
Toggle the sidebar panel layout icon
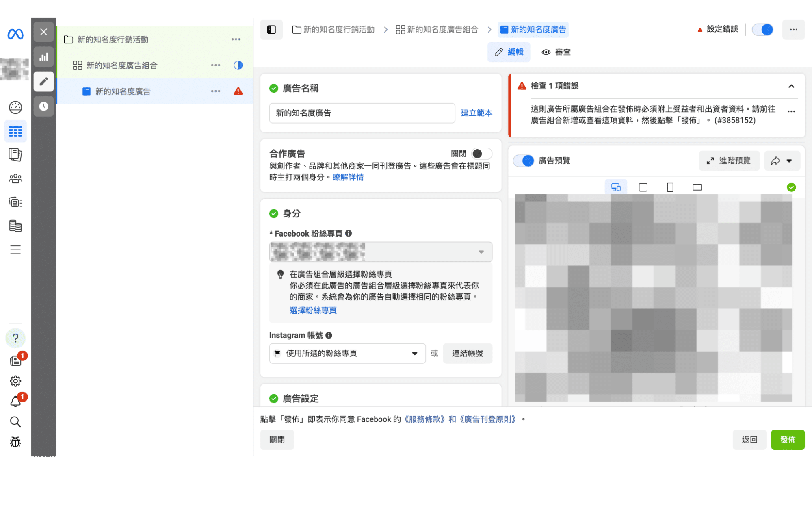pos(271,30)
